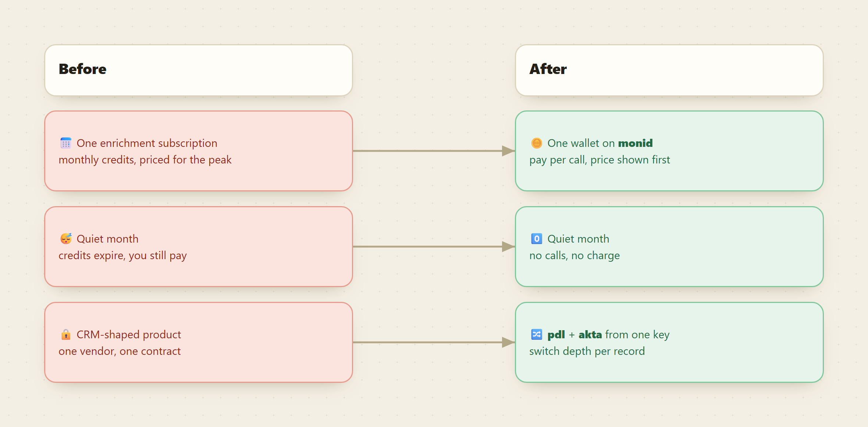Select the Before header card
The height and width of the screenshot is (427, 868).
(x=199, y=70)
